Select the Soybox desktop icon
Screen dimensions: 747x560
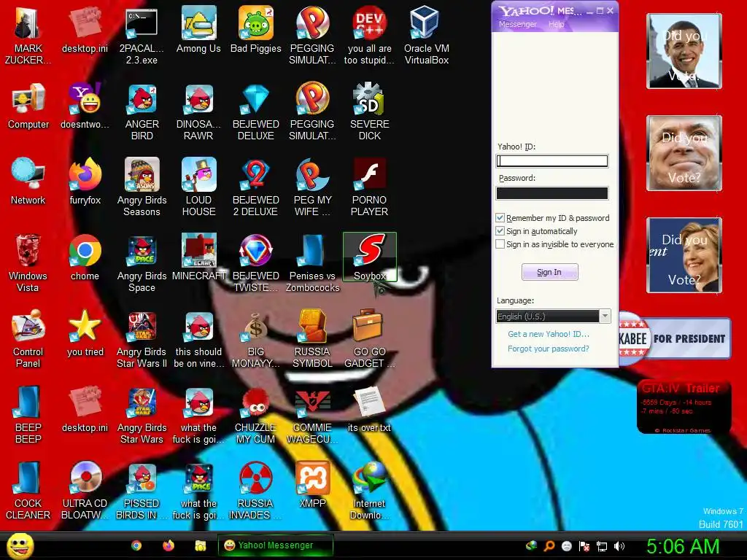coord(370,257)
